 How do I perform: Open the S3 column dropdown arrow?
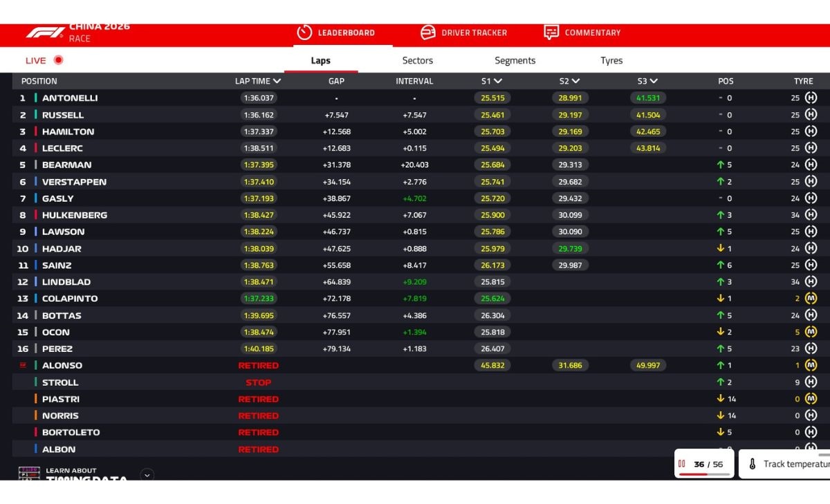click(x=654, y=82)
